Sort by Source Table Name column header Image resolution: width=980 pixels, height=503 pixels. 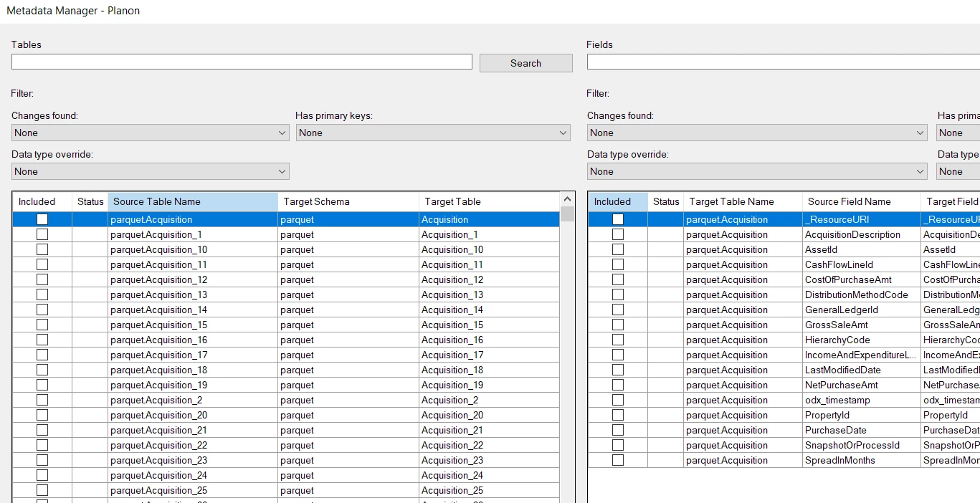(x=192, y=201)
